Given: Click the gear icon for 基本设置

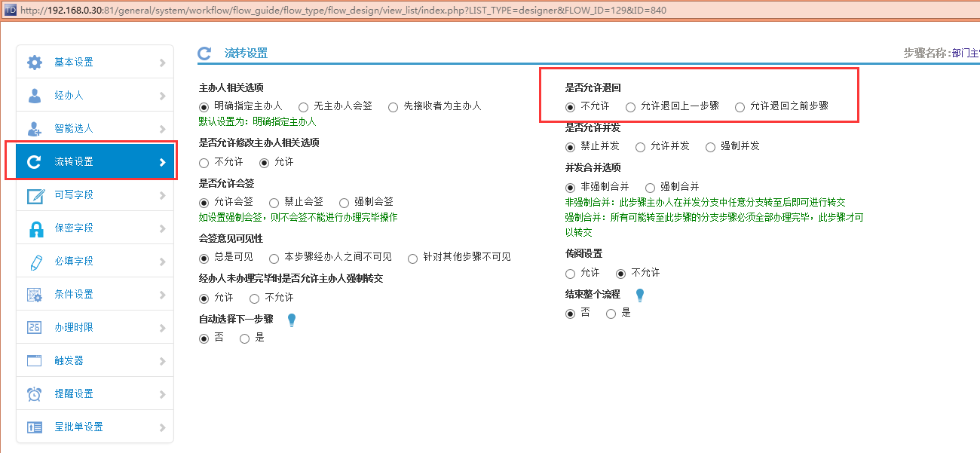Looking at the screenshot, I should pos(35,63).
